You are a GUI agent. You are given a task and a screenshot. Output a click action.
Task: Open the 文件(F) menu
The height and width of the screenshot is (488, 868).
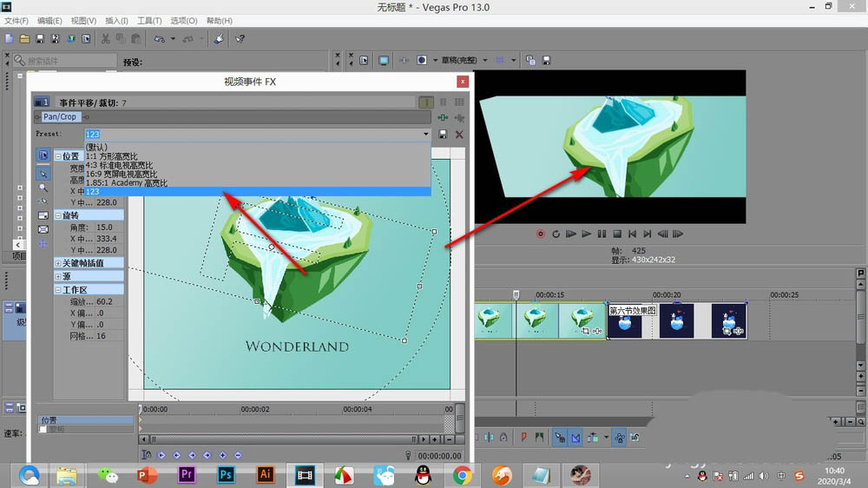pyautogui.click(x=16, y=21)
